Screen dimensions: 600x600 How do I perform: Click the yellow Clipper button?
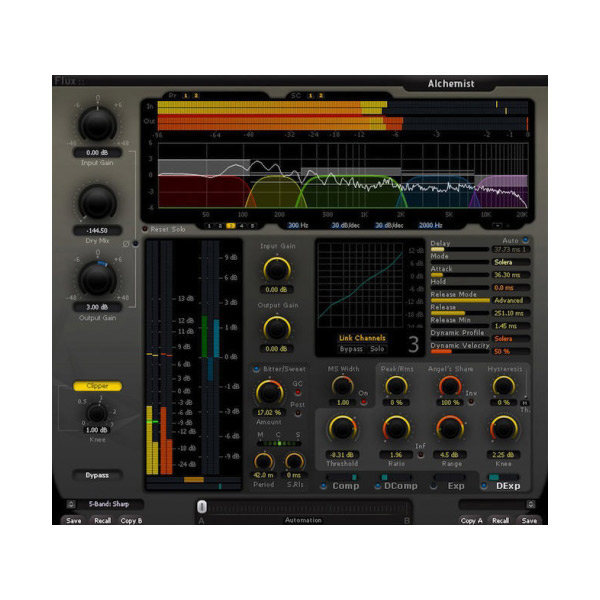pyautogui.click(x=98, y=386)
